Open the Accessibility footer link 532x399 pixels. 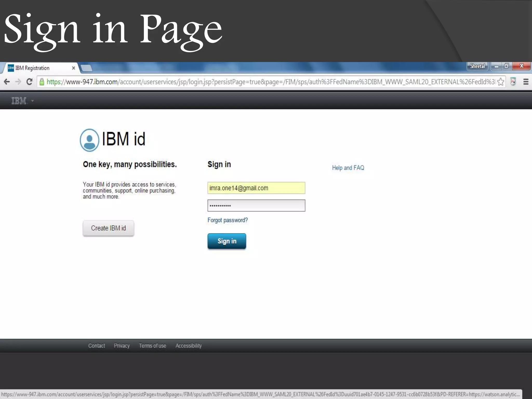pos(189,346)
